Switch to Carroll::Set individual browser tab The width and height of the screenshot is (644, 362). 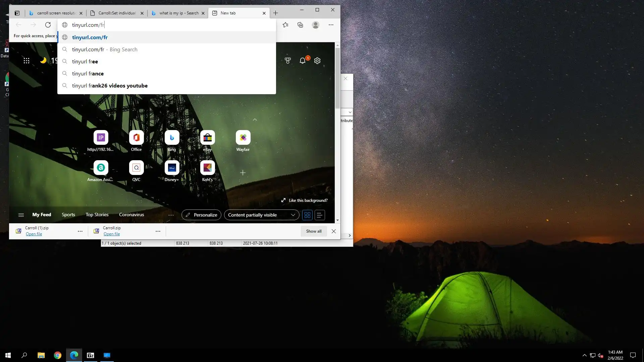coord(117,13)
